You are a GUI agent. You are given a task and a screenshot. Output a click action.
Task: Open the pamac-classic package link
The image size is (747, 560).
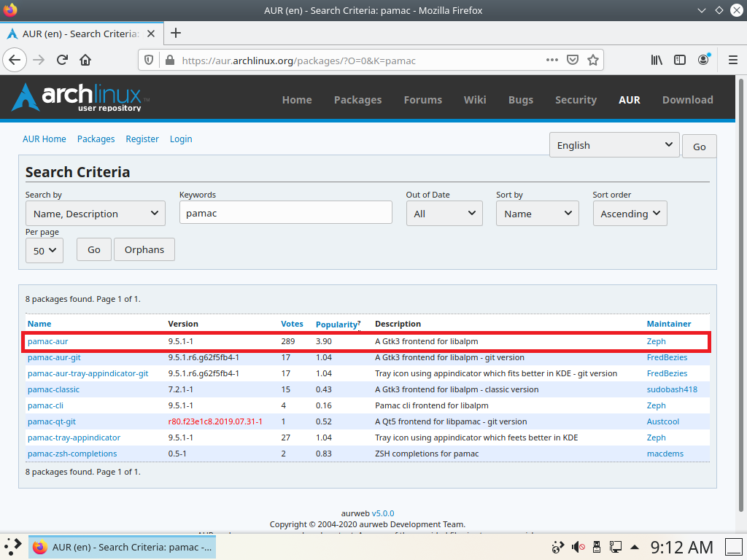(53, 389)
